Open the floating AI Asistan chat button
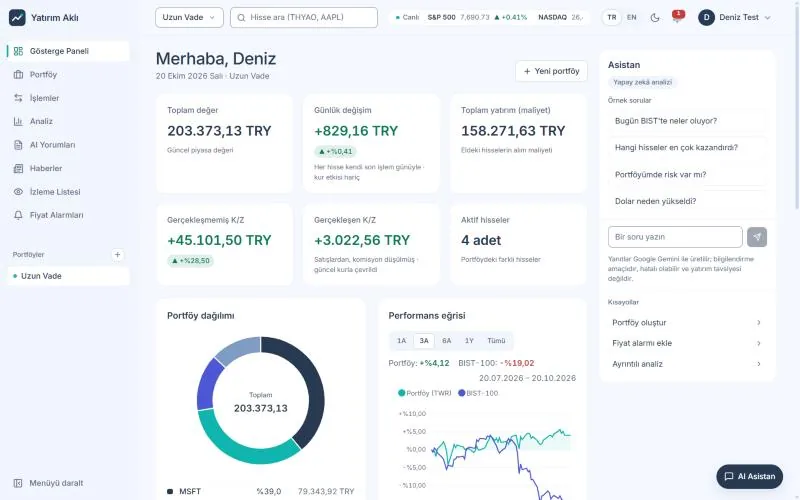 pos(749,477)
